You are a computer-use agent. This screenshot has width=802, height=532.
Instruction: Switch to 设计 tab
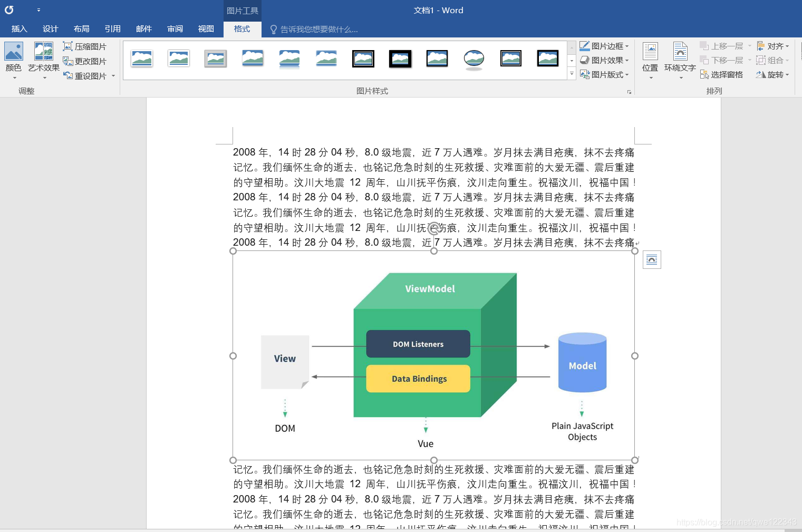(x=51, y=29)
